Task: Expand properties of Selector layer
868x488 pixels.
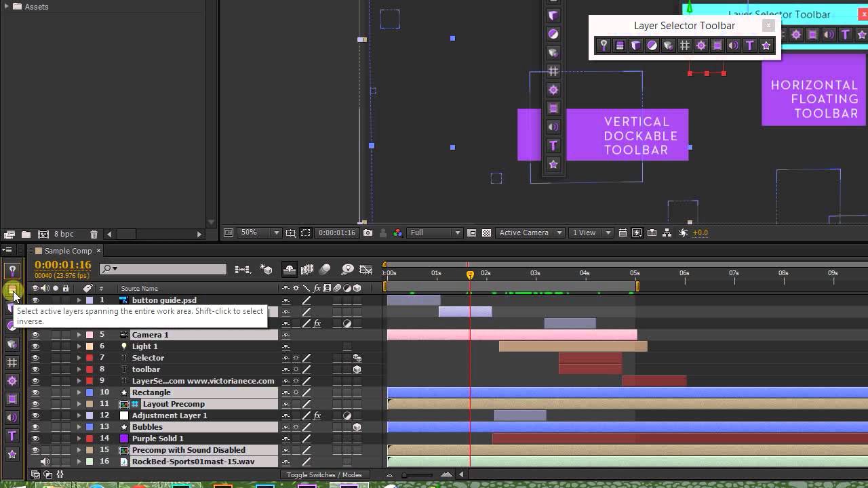Action: pos(79,358)
